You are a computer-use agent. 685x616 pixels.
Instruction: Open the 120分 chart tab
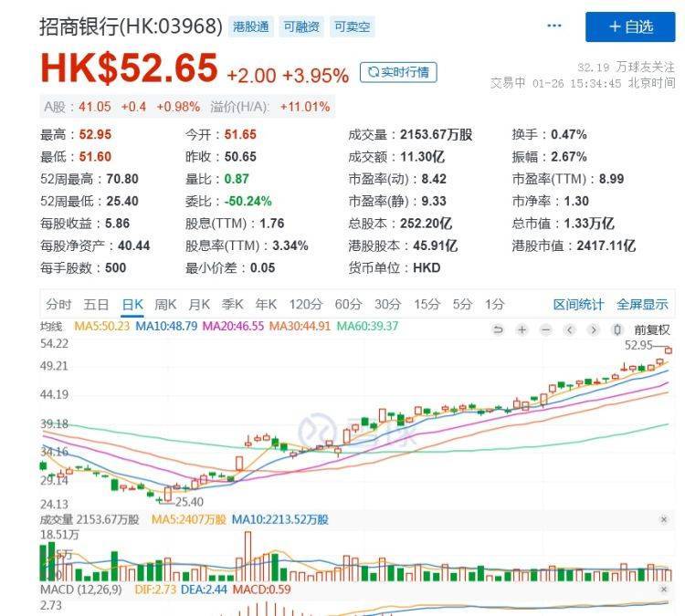pyautogui.click(x=305, y=304)
